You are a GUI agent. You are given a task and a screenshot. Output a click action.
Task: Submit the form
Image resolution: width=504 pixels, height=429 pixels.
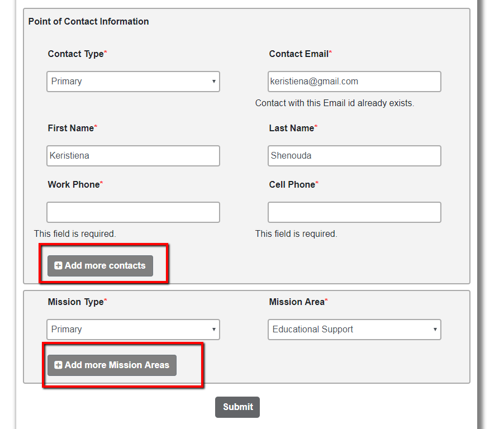tap(237, 407)
